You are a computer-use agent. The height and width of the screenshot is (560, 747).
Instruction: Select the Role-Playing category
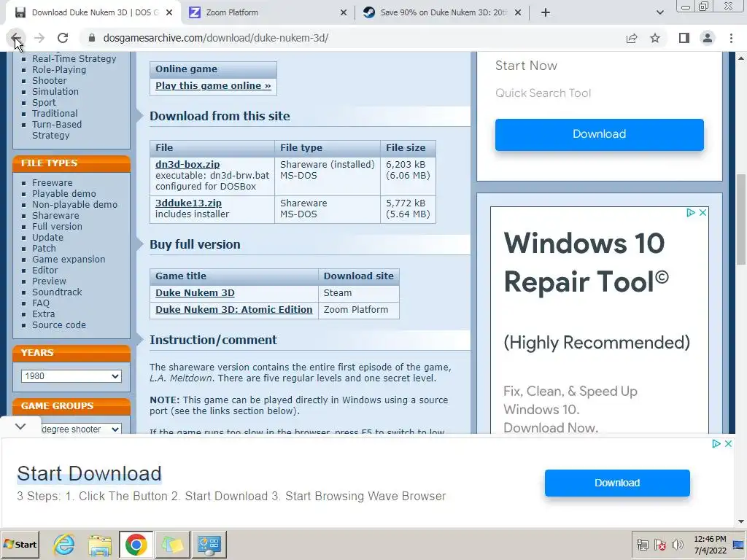(x=59, y=69)
